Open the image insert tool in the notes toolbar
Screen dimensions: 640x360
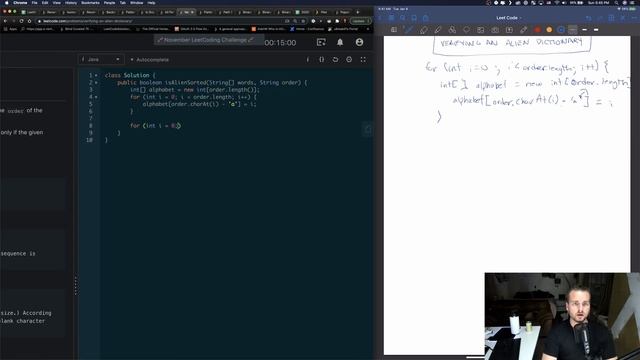(481, 30)
